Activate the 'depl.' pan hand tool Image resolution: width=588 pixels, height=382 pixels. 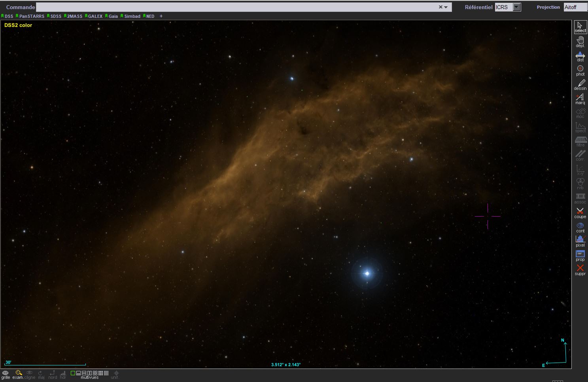click(x=580, y=41)
